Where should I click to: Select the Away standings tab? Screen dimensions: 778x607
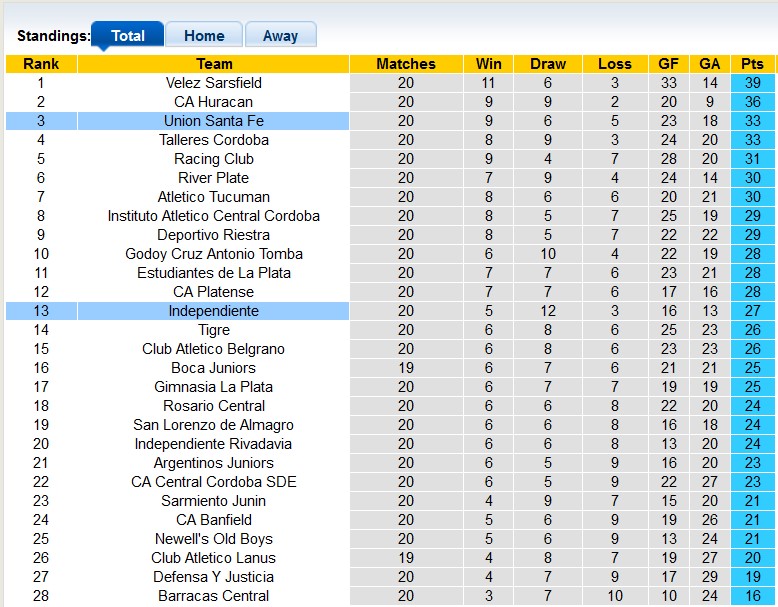[280, 35]
